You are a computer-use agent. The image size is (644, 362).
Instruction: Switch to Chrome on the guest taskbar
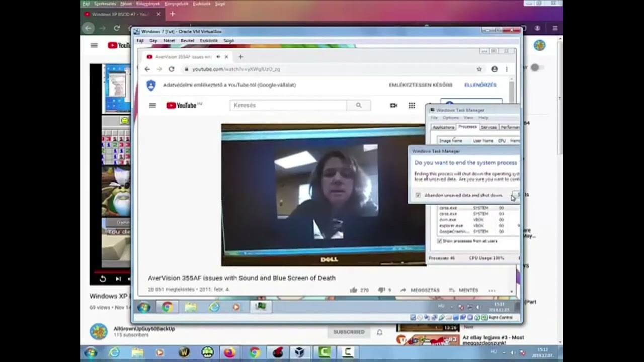pos(167,307)
